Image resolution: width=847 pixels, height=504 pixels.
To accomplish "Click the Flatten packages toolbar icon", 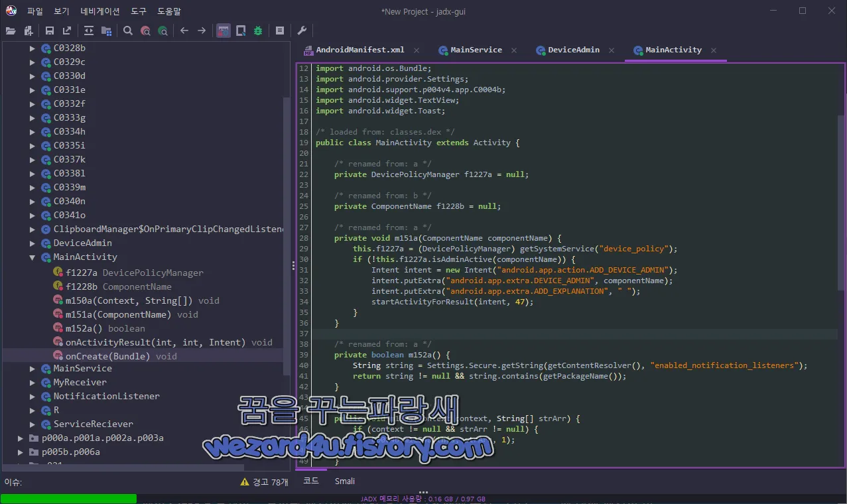I will click(x=106, y=31).
